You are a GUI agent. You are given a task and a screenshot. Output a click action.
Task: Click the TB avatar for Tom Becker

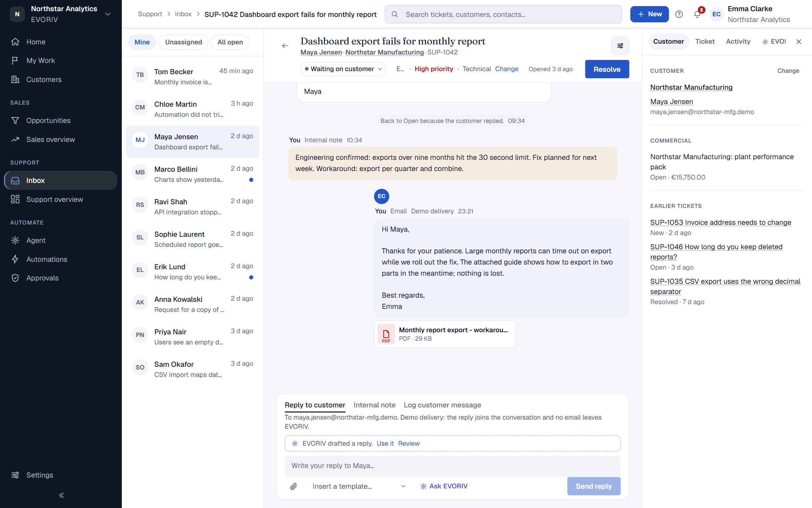(x=140, y=75)
